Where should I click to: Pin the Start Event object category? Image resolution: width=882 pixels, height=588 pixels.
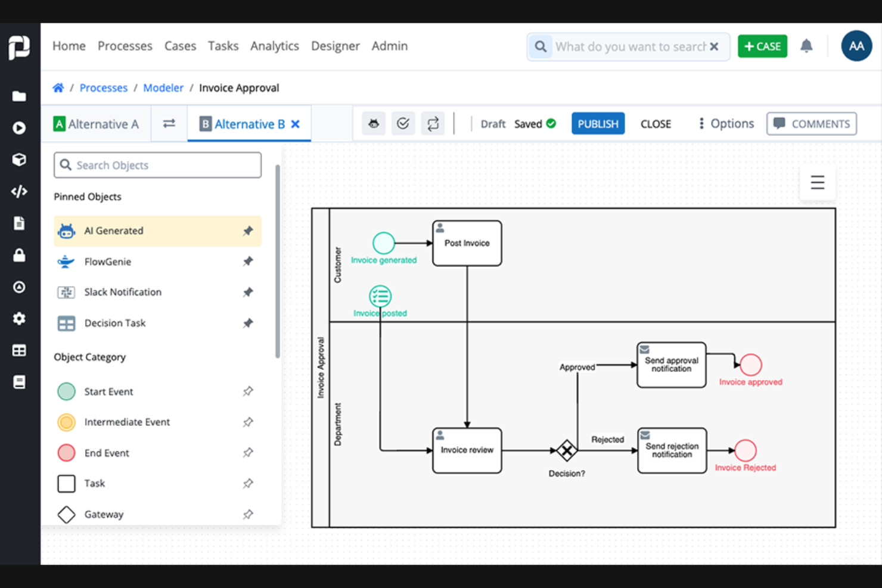pos(248,391)
